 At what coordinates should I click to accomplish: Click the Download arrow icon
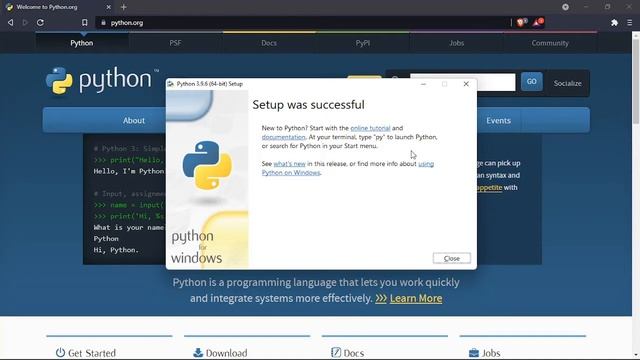(x=198, y=352)
